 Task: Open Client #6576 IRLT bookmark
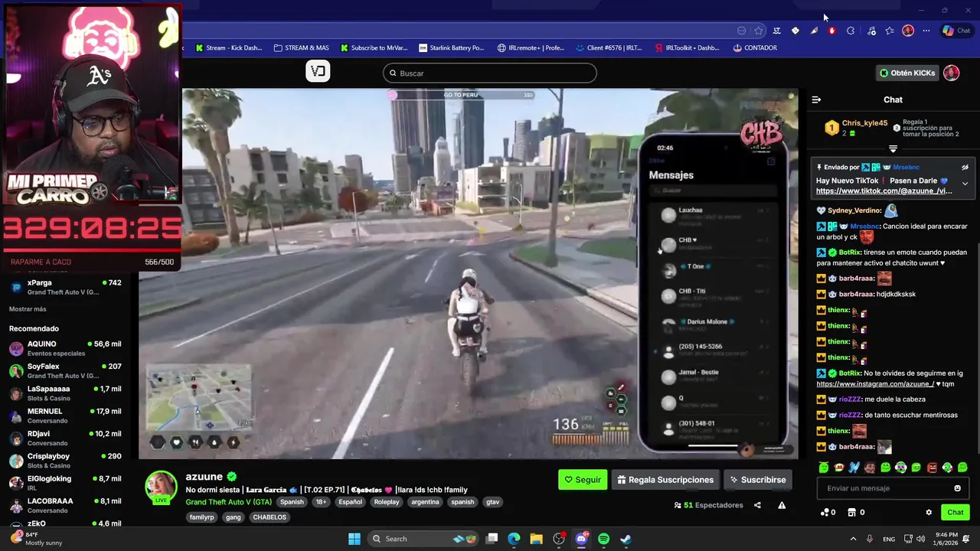[609, 47]
